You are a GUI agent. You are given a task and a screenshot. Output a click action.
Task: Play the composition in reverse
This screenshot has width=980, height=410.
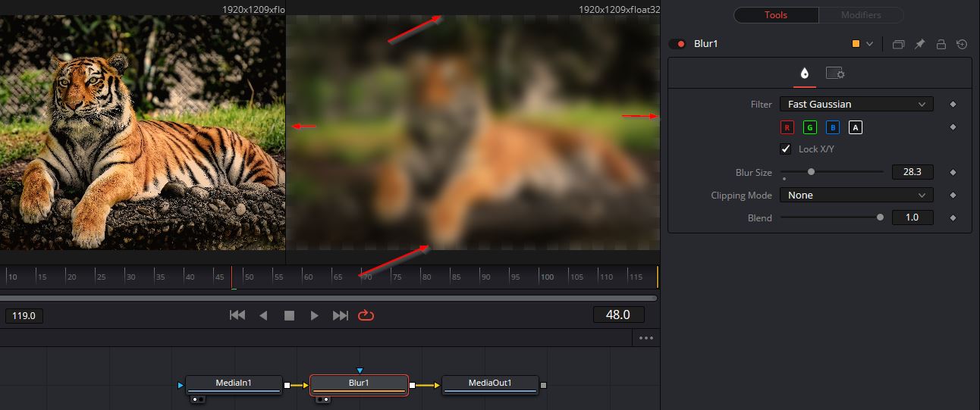pyautogui.click(x=263, y=315)
